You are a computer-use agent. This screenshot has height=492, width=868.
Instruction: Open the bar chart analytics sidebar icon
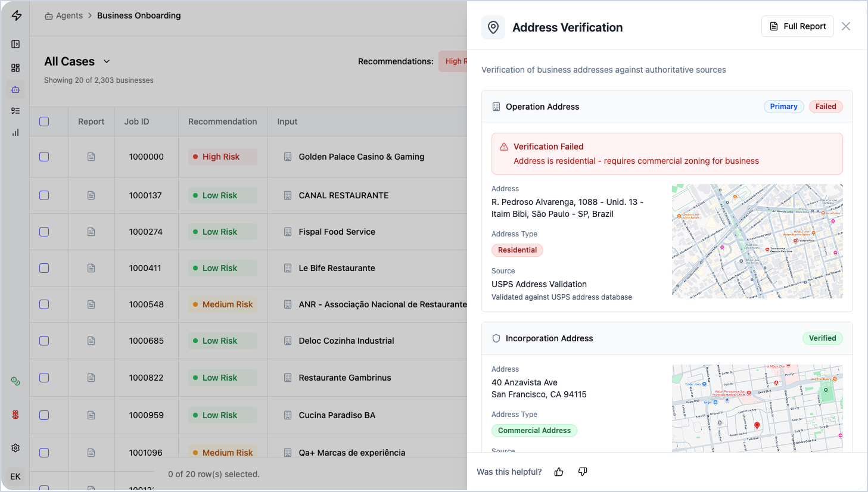15,132
